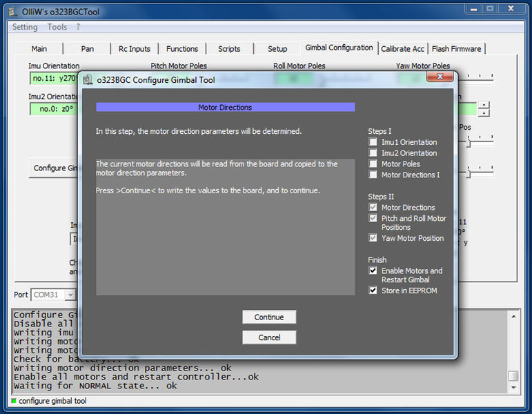Close the Configure Gimbal Tool dialog

pos(440,77)
